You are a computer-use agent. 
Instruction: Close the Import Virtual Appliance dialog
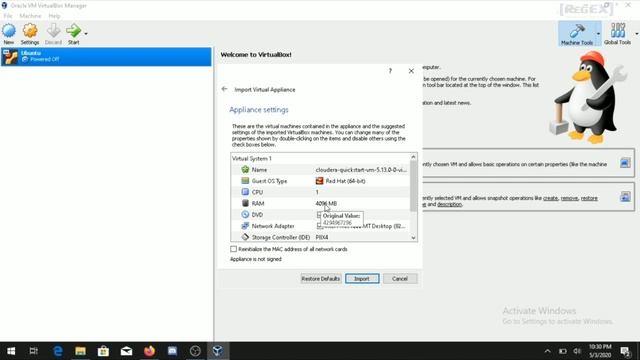[x=411, y=71]
